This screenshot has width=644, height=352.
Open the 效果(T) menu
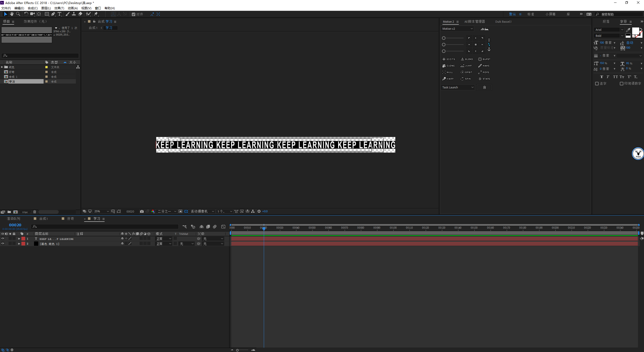pos(59,8)
